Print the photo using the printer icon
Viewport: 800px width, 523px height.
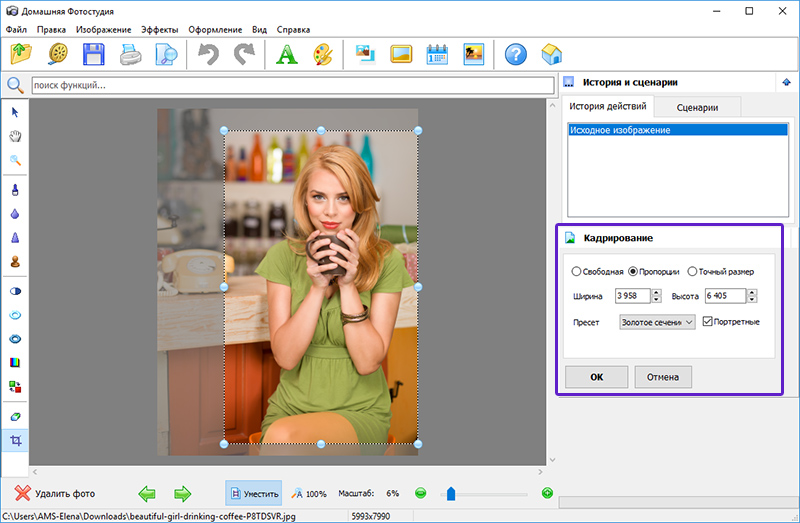130,54
